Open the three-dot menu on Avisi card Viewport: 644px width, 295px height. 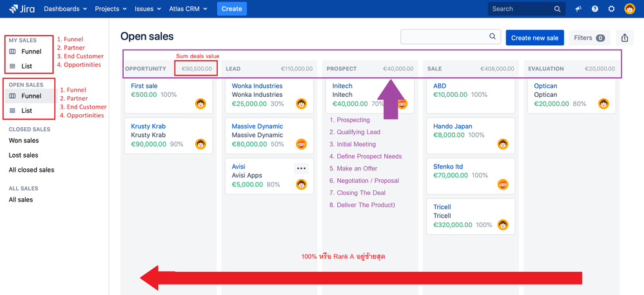(302, 168)
